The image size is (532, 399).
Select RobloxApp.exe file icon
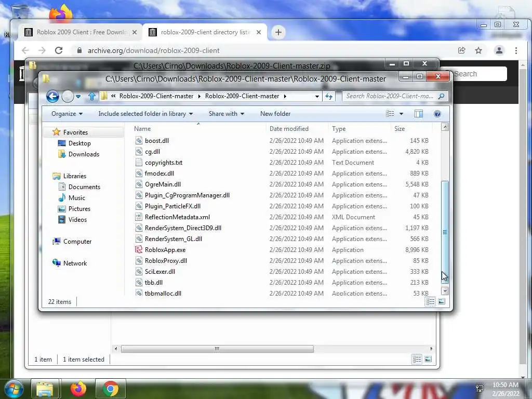tap(138, 250)
